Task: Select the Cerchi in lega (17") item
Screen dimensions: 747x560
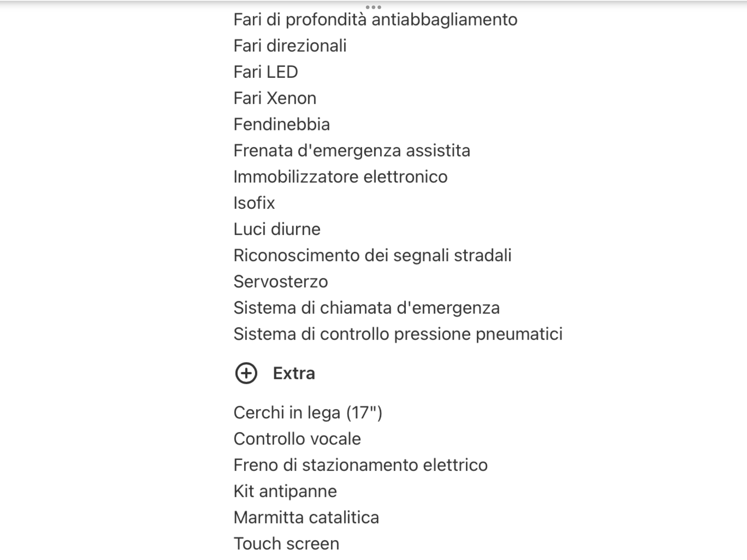Action: point(308,413)
